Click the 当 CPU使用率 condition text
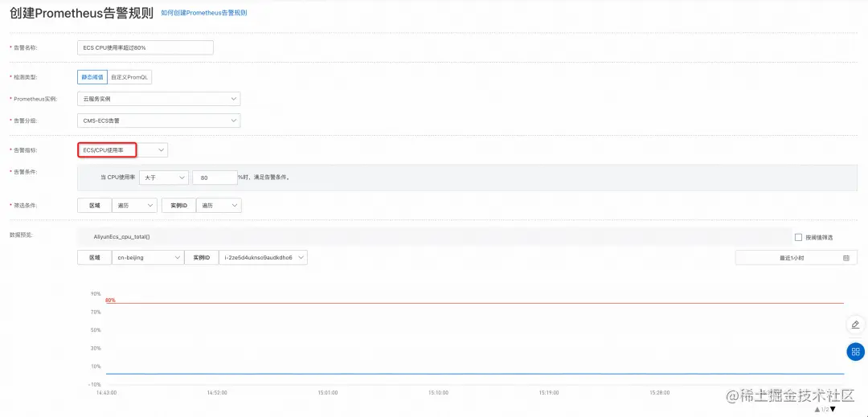The width and height of the screenshot is (868, 417). pos(118,178)
